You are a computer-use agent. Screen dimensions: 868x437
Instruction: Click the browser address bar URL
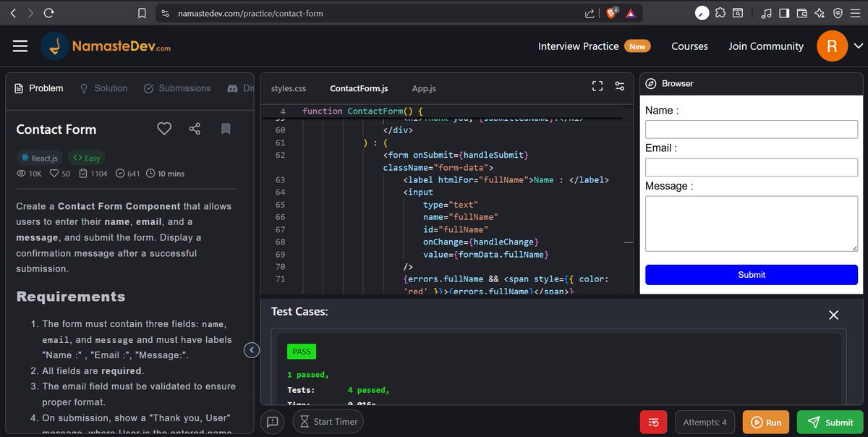click(x=251, y=13)
